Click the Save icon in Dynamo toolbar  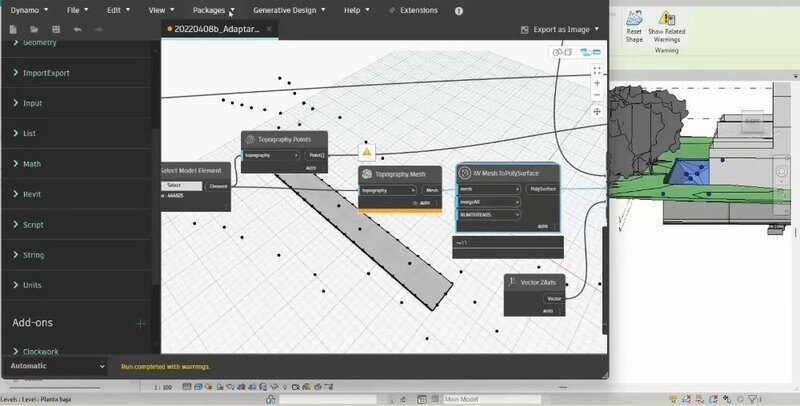(55, 30)
